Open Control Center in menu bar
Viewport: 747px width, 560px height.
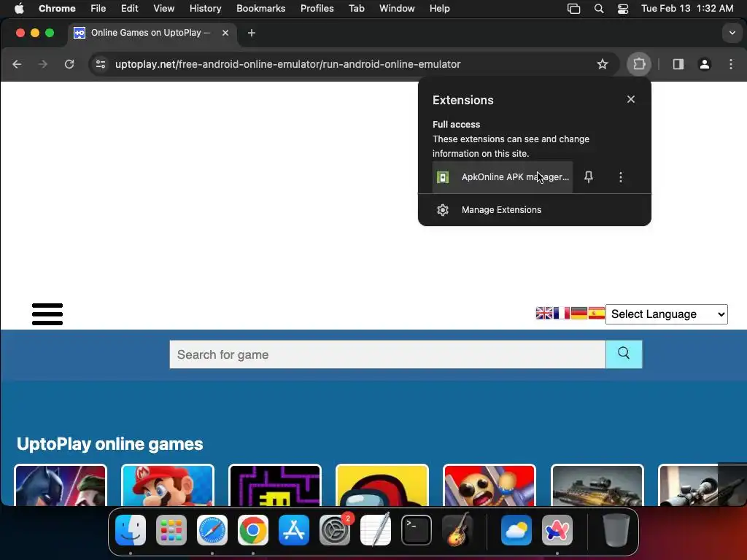[623, 9]
